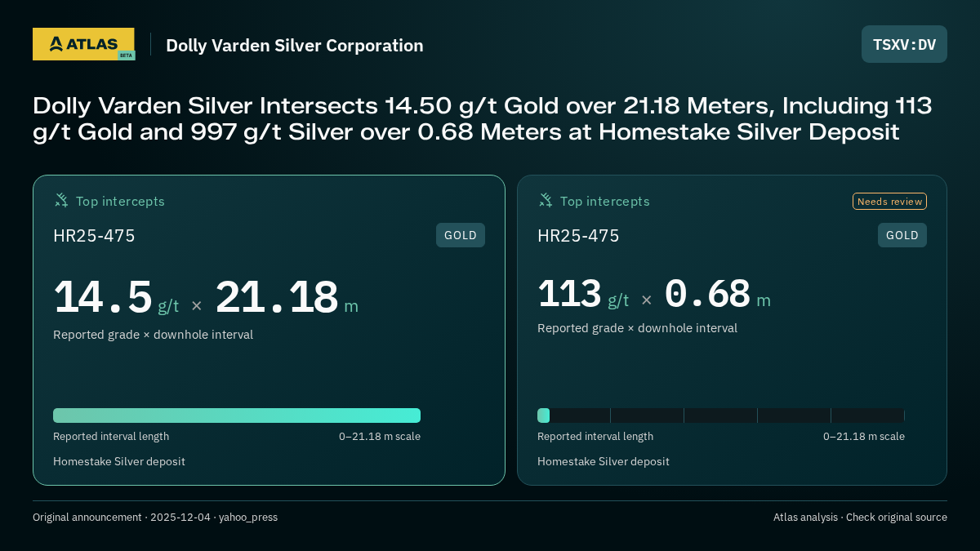Click Top intercepts label in left card
Image resolution: width=980 pixels, height=551 pixels.
click(120, 201)
